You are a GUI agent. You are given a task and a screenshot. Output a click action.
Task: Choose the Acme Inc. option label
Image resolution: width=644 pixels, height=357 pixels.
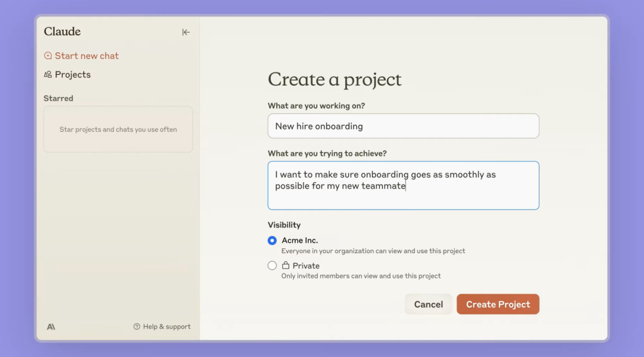pyautogui.click(x=299, y=241)
